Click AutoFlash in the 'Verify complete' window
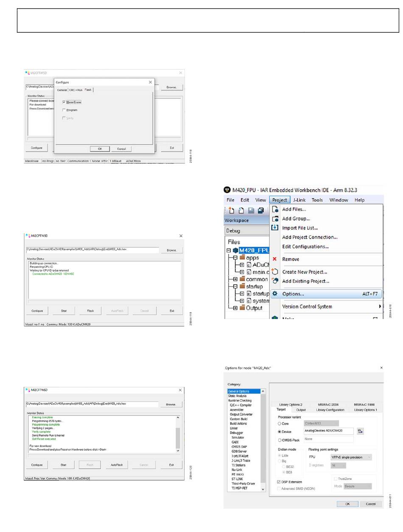The height and width of the screenshot is (532, 403). coord(117,465)
